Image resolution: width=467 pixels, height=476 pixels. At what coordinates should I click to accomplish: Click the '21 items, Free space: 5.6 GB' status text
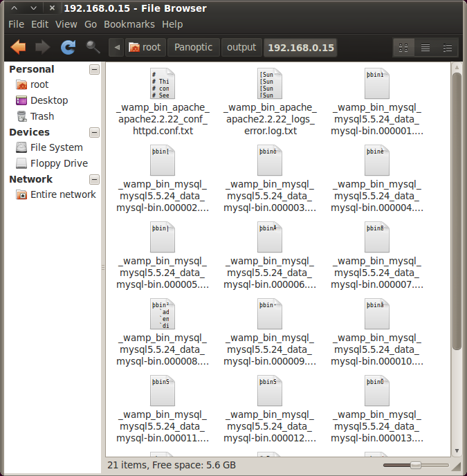pyautogui.click(x=172, y=465)
